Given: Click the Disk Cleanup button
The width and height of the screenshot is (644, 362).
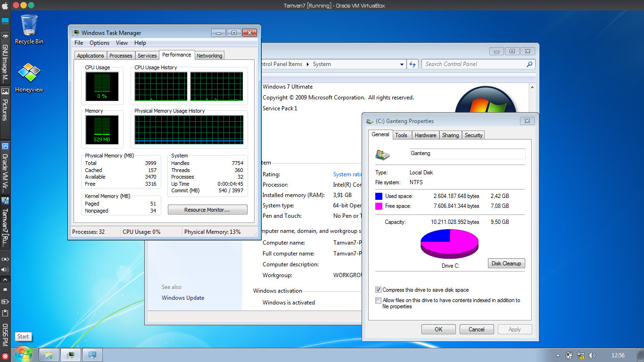Looking at the screenshot, I should (x=506, y=263).
